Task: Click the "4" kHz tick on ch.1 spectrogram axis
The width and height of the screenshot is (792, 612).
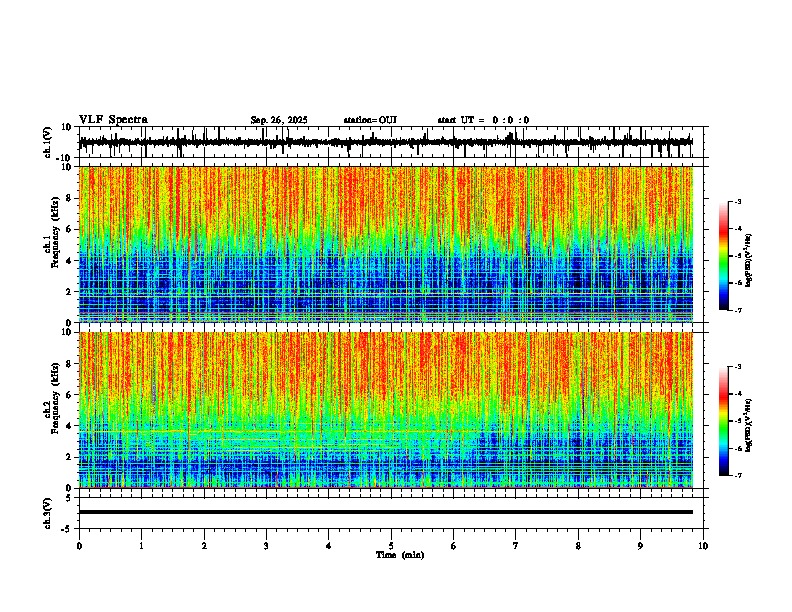Action: click(x=71, y=261)
